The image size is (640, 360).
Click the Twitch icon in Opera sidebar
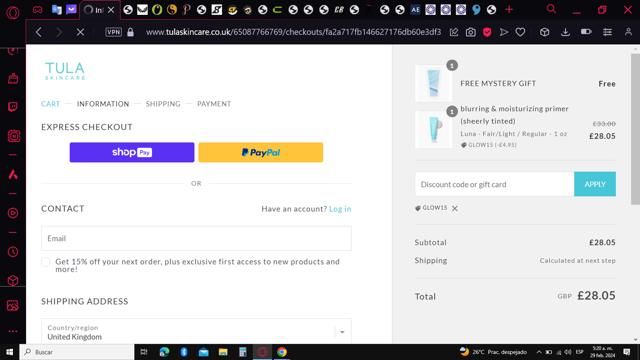tap(13, 107)
